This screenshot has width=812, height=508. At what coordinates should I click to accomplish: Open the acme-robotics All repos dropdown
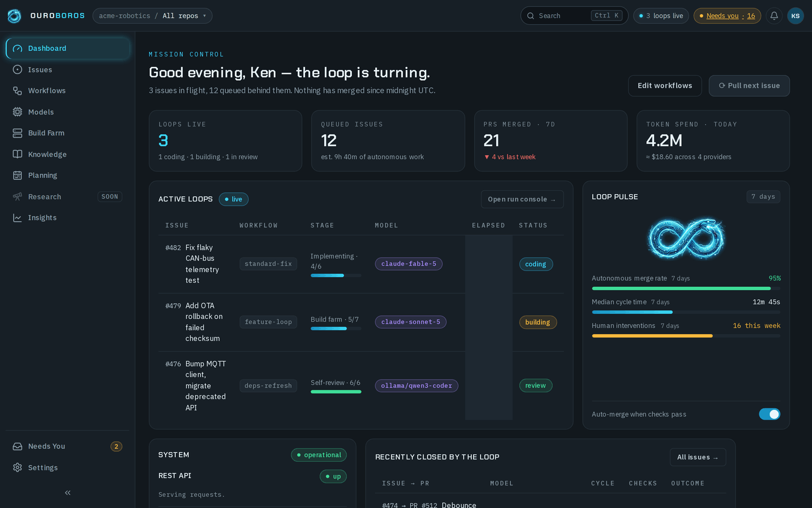click(x=152, y=16)
